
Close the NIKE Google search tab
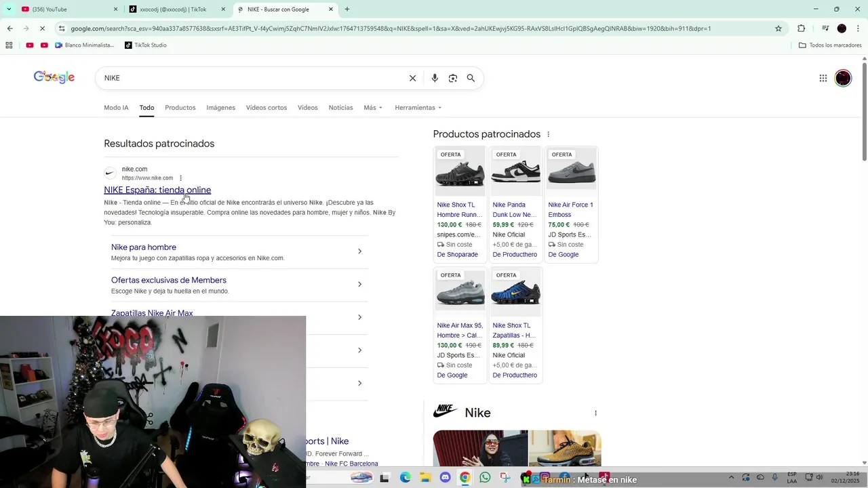[331, 9]
